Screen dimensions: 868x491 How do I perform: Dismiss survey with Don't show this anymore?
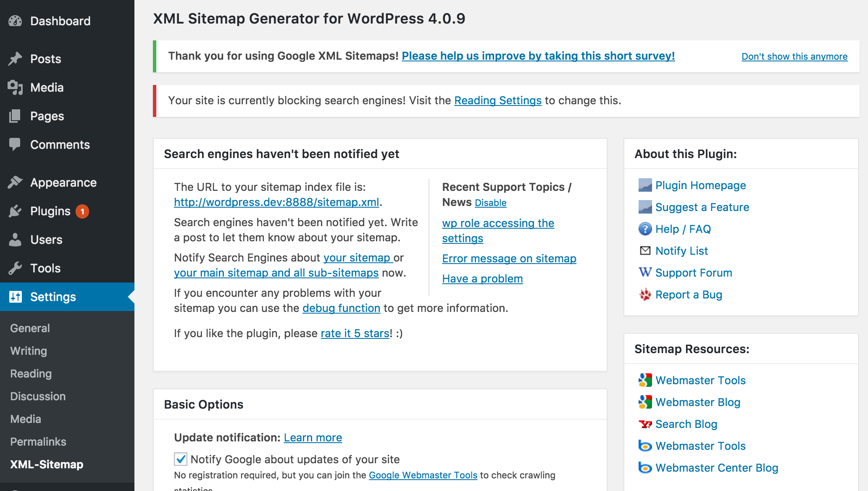[794, 56]
